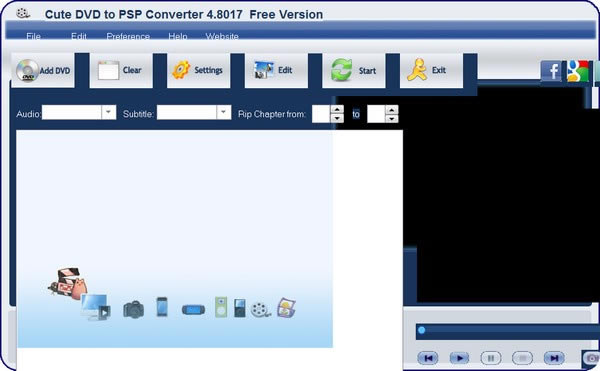
Task: Open the Settings gear button
Action: coord(199,70)
